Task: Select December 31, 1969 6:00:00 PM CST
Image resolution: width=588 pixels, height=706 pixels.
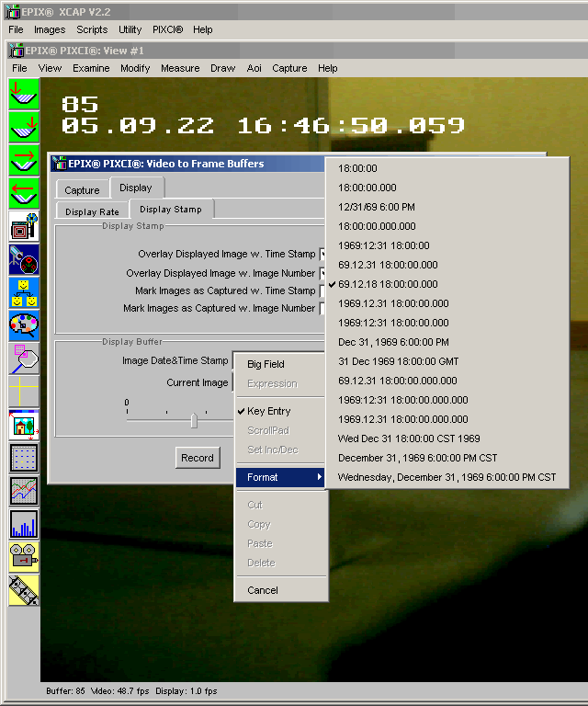Action: [447, 458]
